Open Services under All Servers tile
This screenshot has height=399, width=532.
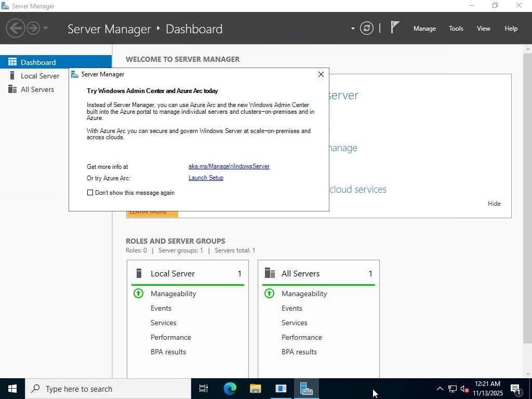(294, 323)
